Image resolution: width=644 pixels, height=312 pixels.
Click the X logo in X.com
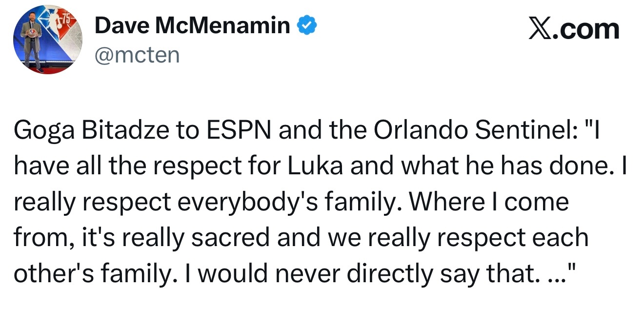click(540, 29)
